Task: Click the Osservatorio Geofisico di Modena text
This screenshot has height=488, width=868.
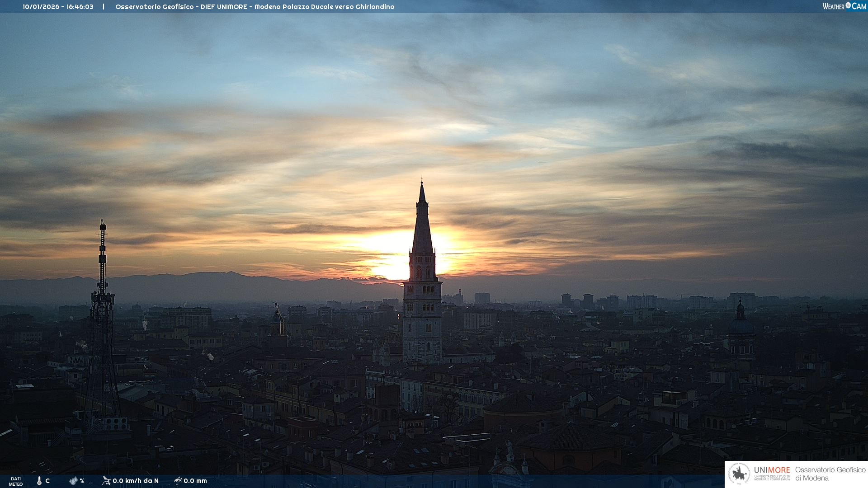Action: pos(830,474)
